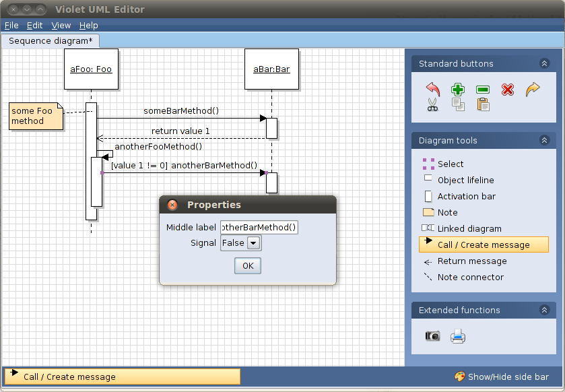565x392 pixels.
Task: Click the printer icon in Extended functions
Action: pos(458,336)
